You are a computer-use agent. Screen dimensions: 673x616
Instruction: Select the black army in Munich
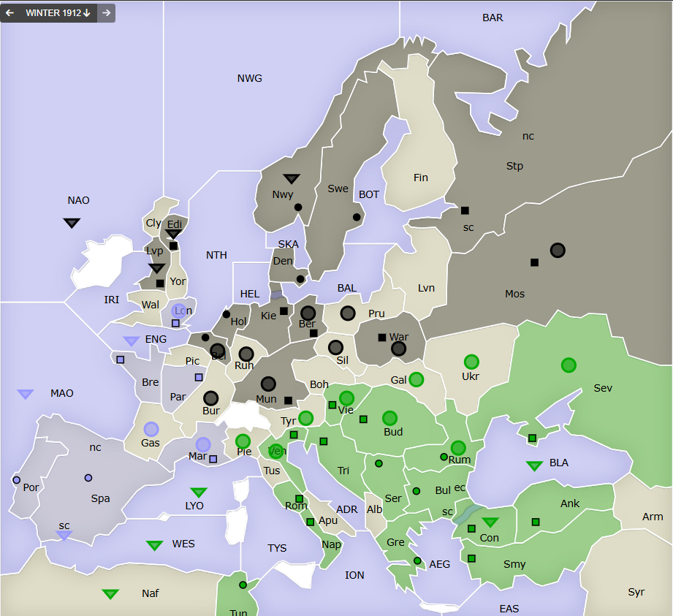(268, 384)
